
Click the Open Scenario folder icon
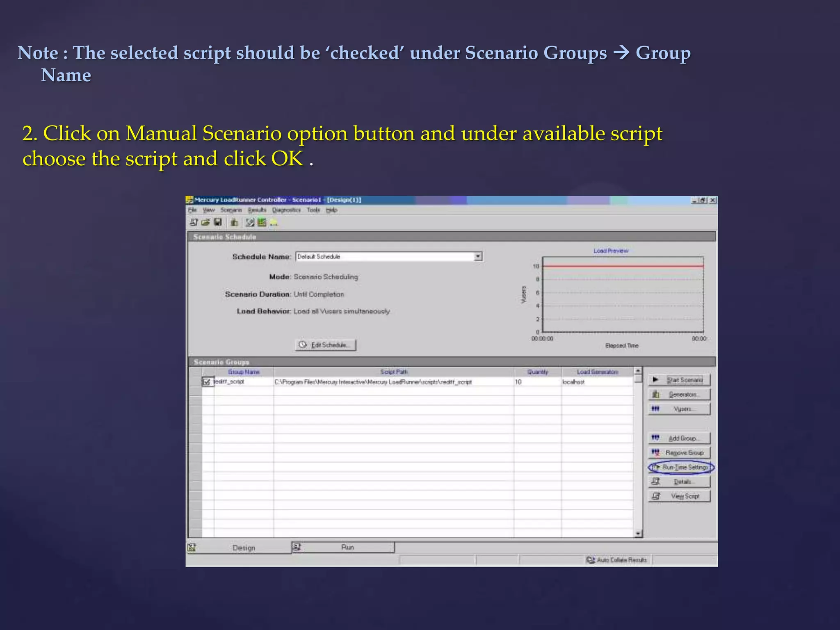[205, 222]
